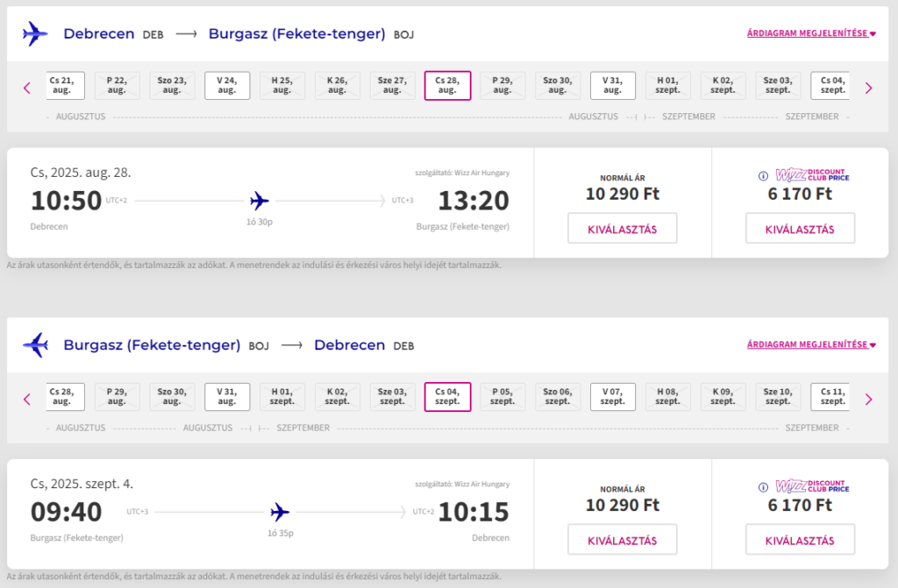
Task: Choose outbound normal price 10 290 Ft Kiválasztás
Action: pyautogui.click(x=623, y=229)
